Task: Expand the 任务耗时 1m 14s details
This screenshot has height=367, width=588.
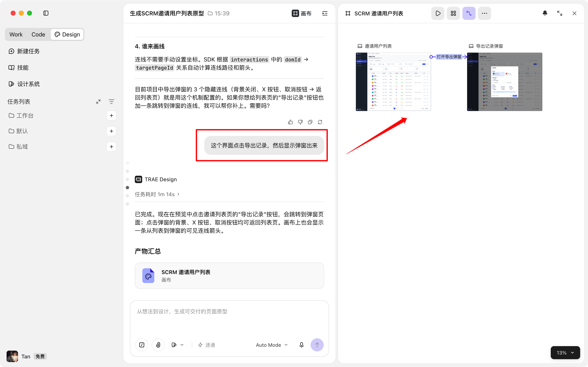Action: [157, 194]
